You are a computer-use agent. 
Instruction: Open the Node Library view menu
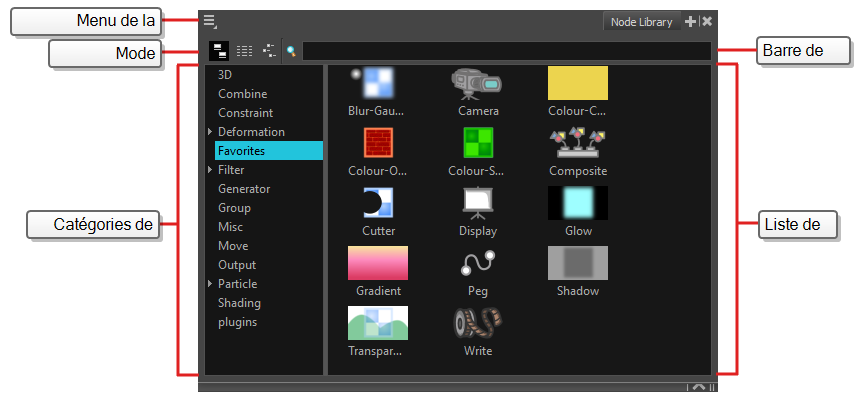(x=209, y=21)
